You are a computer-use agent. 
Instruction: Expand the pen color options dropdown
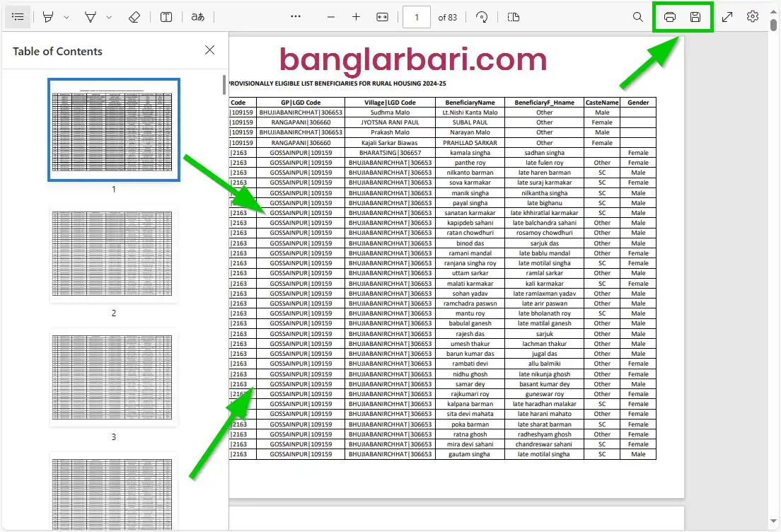click(65, 17)
